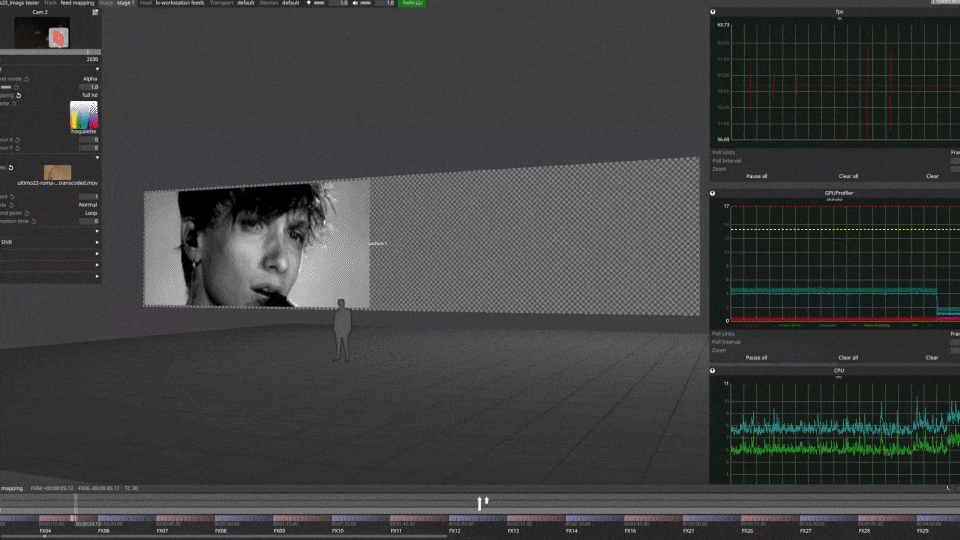Open the mapping selector showing full hd
Viewport: 960px width, 540px height.
89,96
